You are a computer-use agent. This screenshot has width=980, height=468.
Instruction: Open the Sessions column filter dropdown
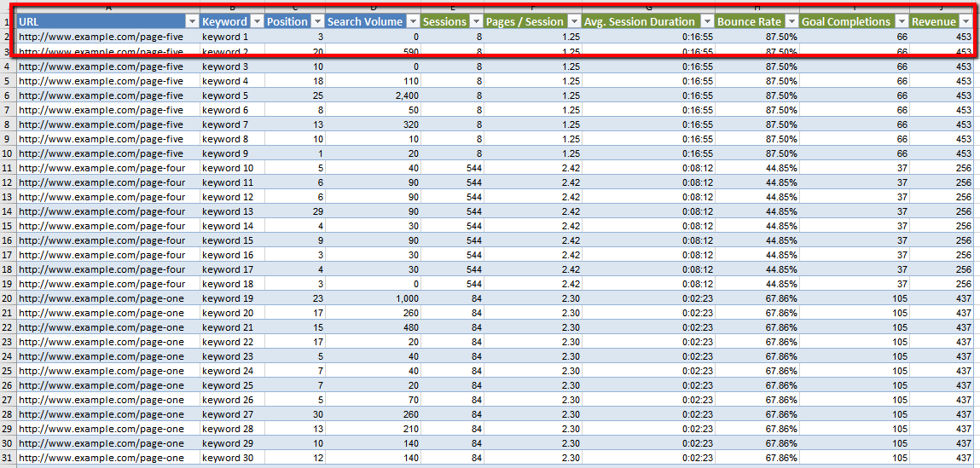[477, 22]
